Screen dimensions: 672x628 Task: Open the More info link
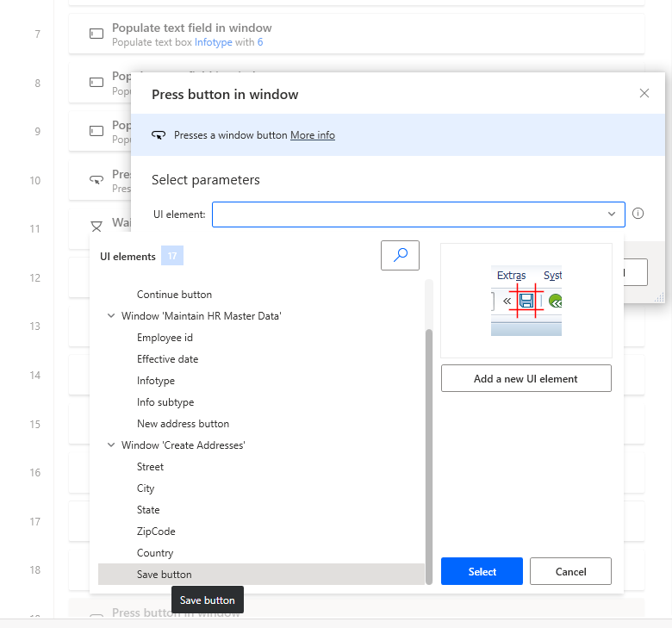(x=313, y=135)
